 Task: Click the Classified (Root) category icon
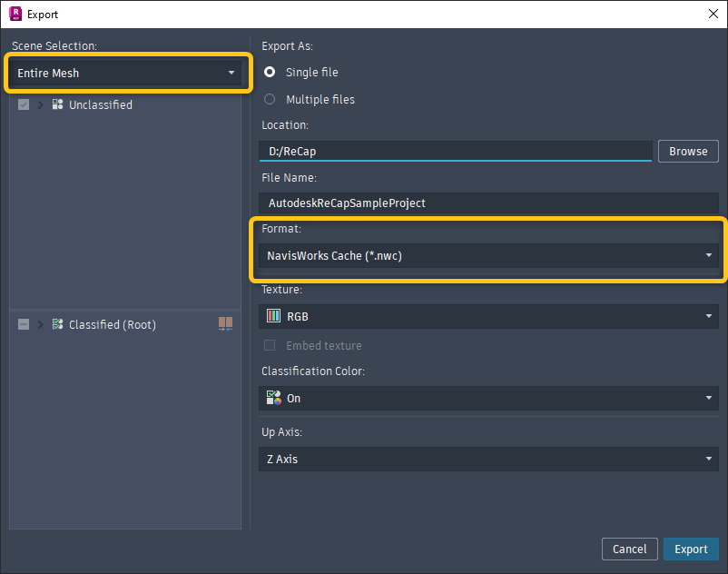coord(57,324)
